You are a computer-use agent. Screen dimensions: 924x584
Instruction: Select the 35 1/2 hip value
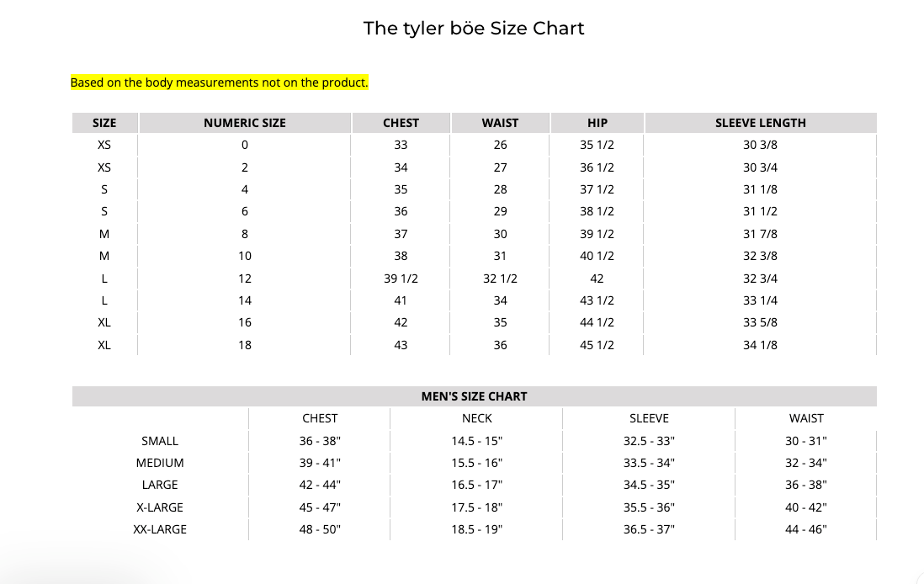coord(597,145)
